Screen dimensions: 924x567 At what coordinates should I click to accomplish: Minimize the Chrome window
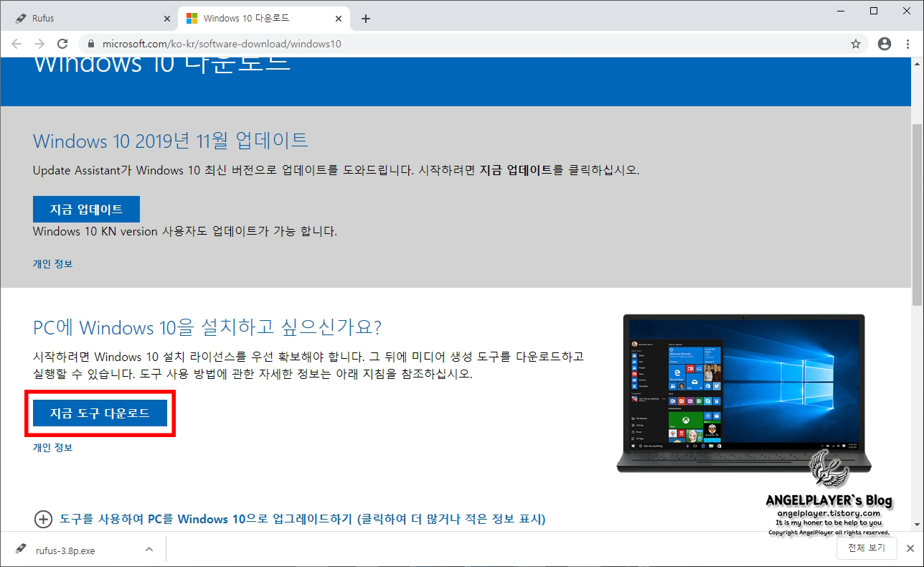point(841,11)
